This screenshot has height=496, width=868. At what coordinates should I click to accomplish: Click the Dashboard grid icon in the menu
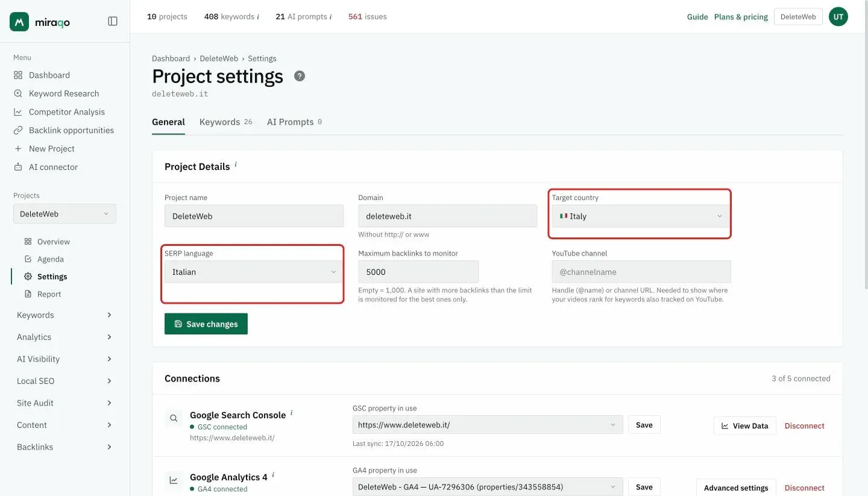(x=18, y=75)
